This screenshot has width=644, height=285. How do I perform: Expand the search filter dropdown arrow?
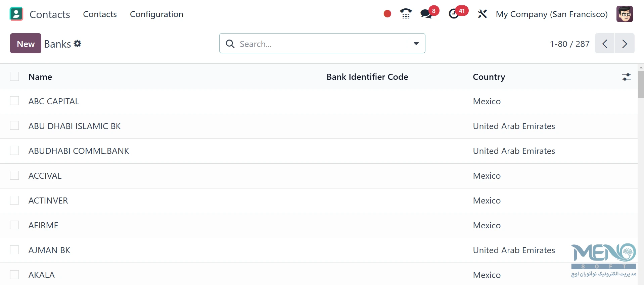(x=416, y=43)
